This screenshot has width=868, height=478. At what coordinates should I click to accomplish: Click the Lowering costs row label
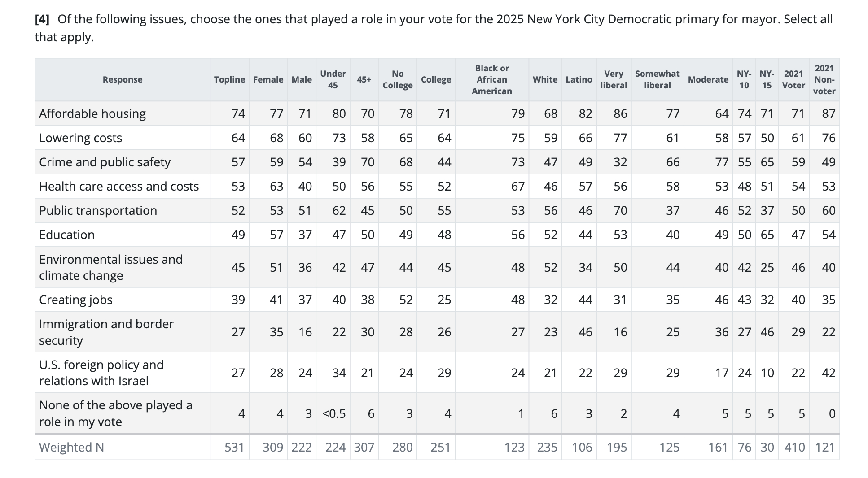[x=80, y=138]
